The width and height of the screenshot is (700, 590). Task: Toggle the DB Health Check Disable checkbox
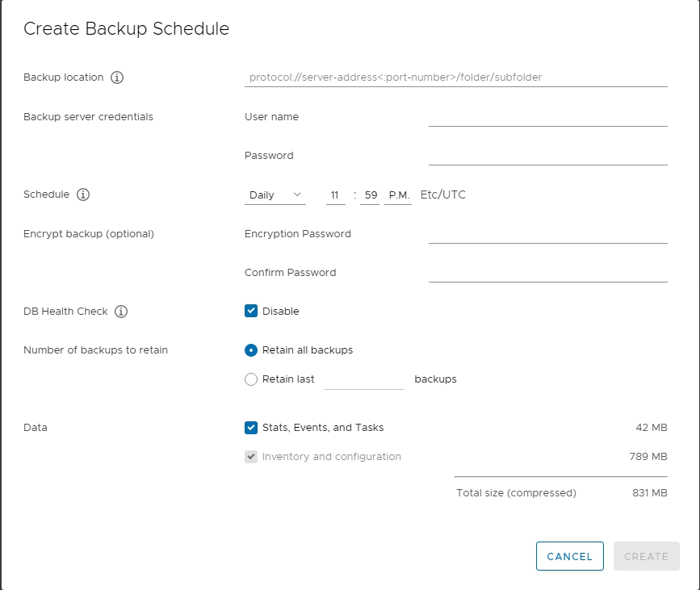[x=251, y=311]
